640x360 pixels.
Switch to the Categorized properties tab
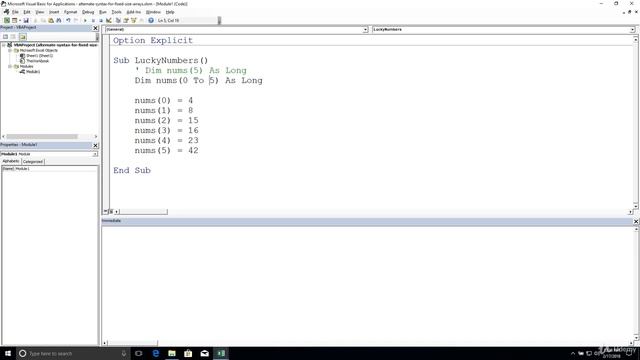click(x=33, y=162)
